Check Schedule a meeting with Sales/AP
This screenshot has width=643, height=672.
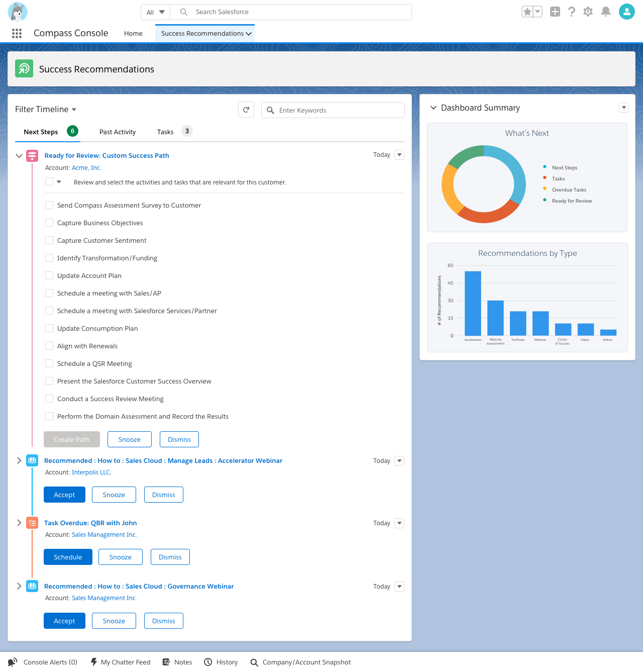point(49,293)
